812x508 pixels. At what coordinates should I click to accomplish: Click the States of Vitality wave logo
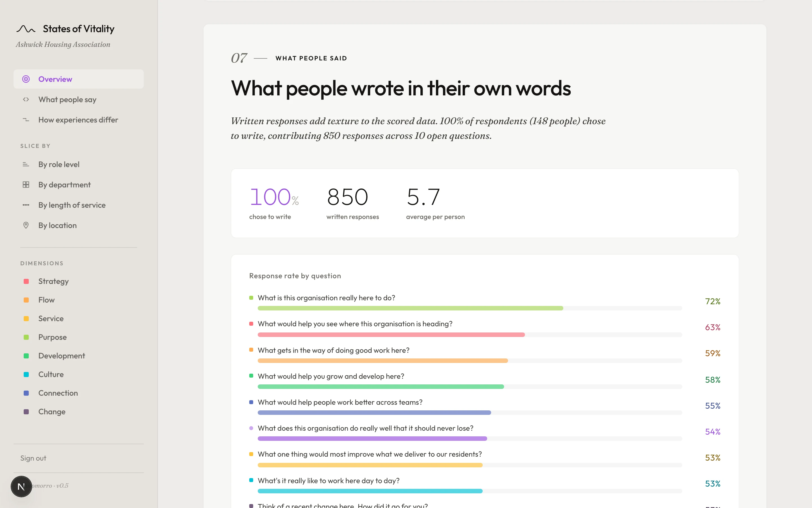click(26, 29)
